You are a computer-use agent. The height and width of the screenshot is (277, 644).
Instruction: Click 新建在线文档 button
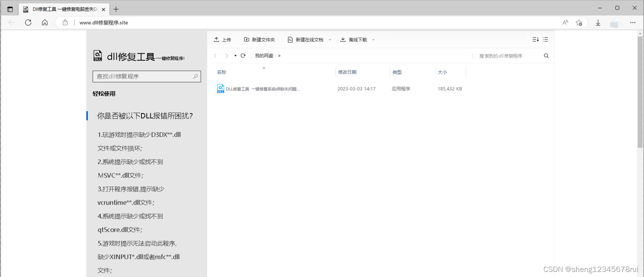pos(306,40)
